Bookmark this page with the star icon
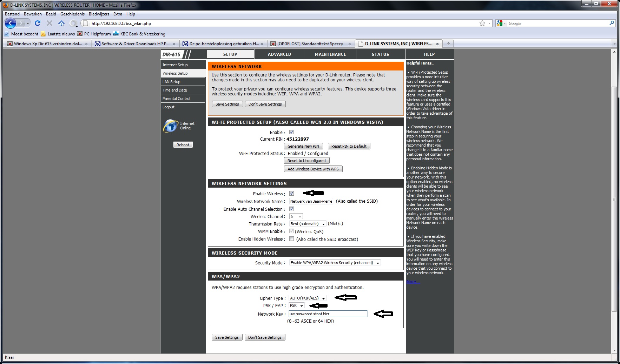The image size is (620, 364). [482, 23]
